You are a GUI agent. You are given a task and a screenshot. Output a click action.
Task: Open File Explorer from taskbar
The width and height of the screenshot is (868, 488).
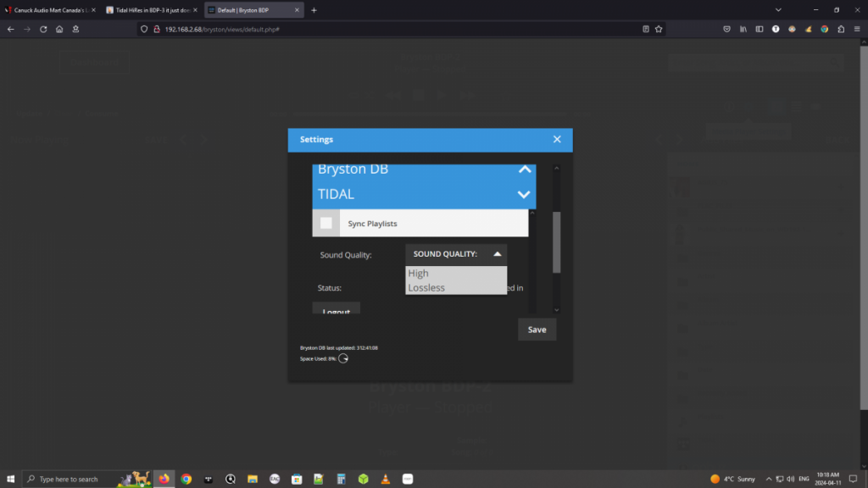tap(253, 480)
